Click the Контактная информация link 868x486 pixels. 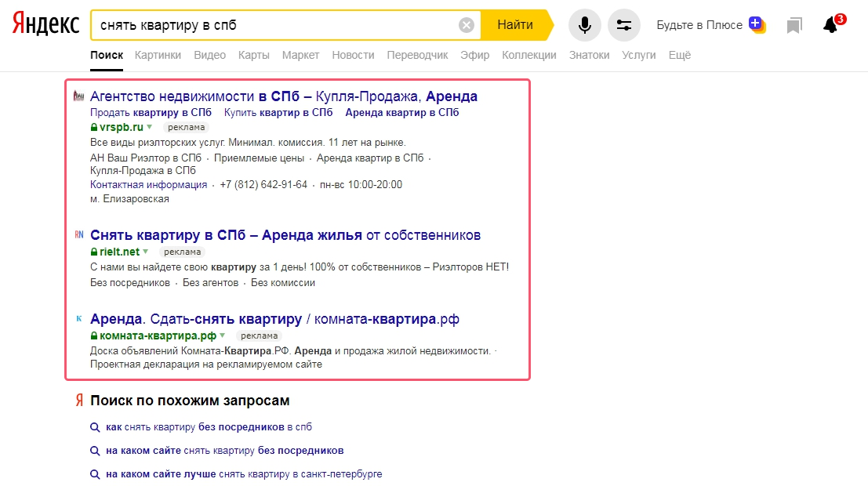(148, 185)
